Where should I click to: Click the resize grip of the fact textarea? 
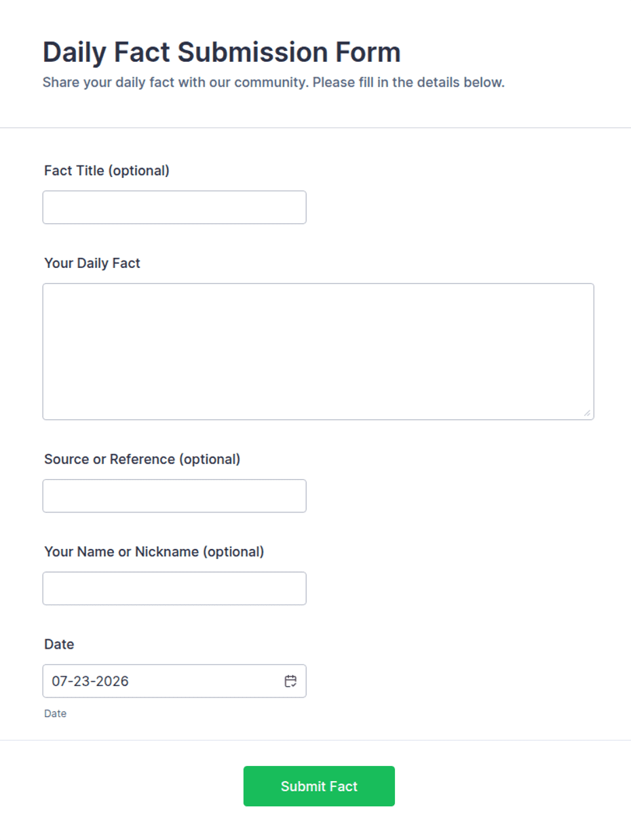point(587,413)
